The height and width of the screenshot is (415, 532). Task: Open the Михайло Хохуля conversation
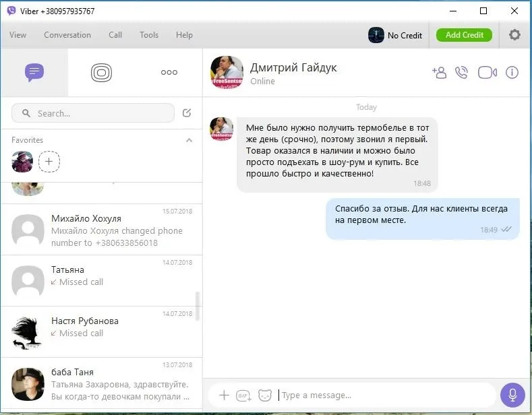(101, 230)
